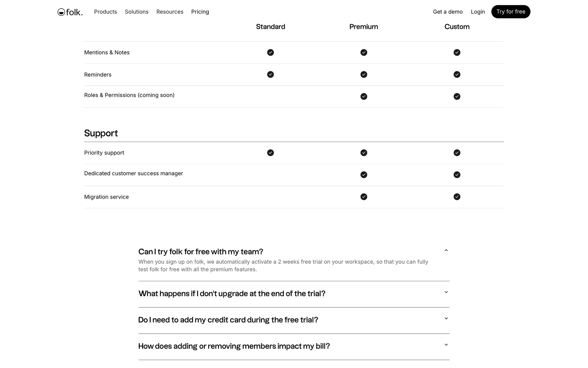Viewport: 588px width, 368px height.
Task: Click Standard checkmark for Priority support
Action: point(270,153)
